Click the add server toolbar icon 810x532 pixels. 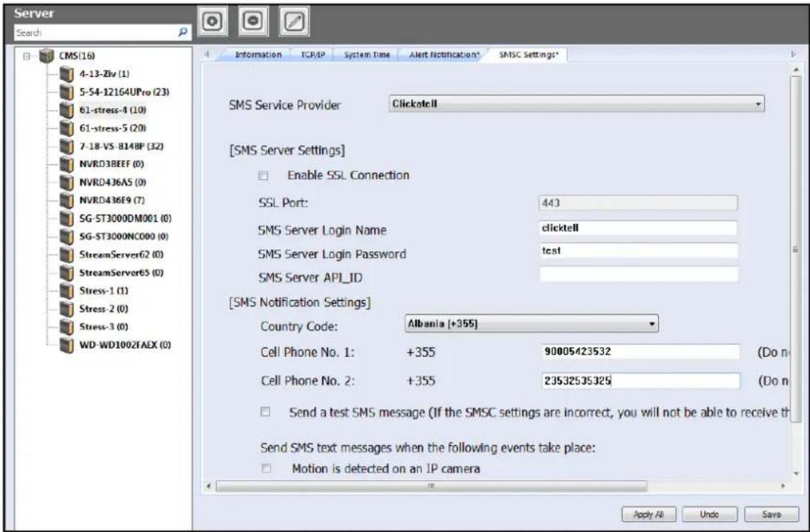click(213, 22)
